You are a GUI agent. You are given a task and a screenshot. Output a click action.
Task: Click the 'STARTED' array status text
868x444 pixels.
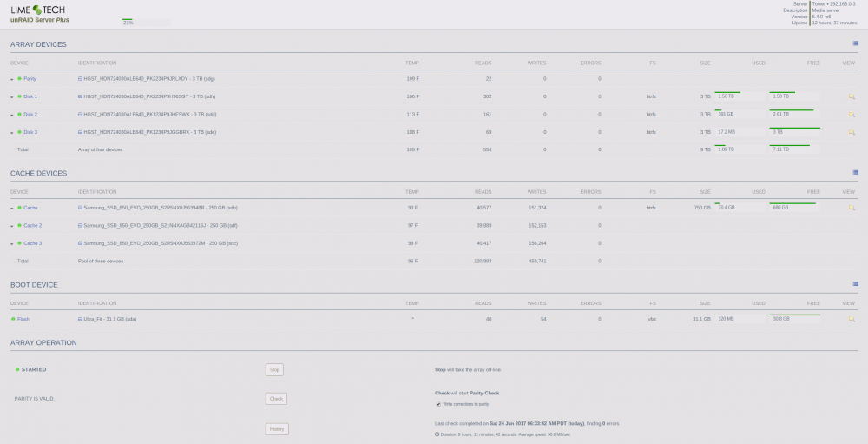34,370
